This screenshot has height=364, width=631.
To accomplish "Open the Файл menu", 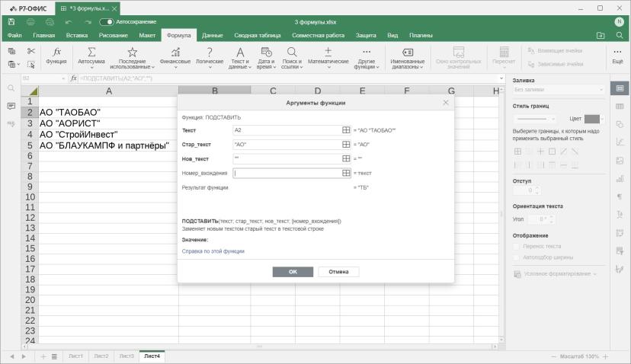I will coord(14,35).
